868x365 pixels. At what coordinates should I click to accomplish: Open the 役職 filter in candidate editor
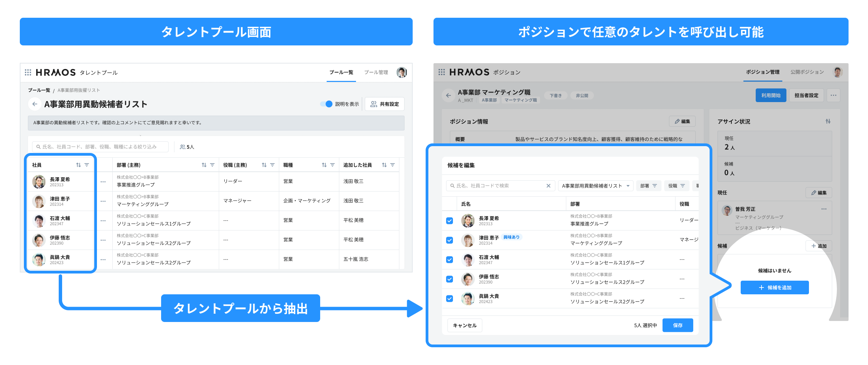point(676,186)
